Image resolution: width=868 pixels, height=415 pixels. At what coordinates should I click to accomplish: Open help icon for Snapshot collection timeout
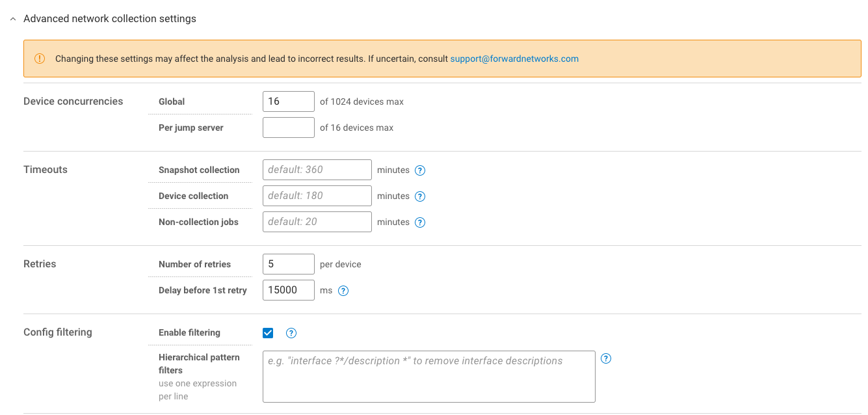point(420,170)
